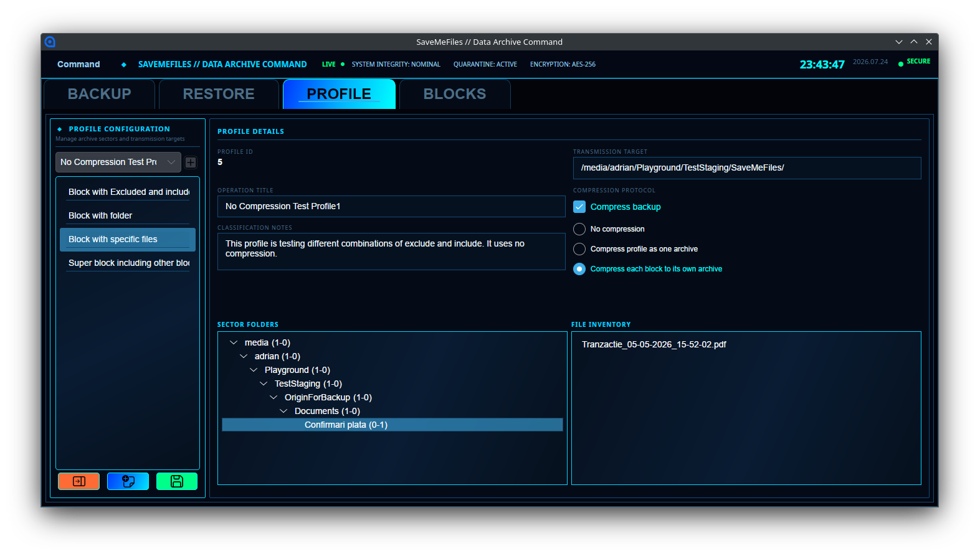Click the Transmission Target path field
This screenshot has width=980, height=556.
[747, 167]
